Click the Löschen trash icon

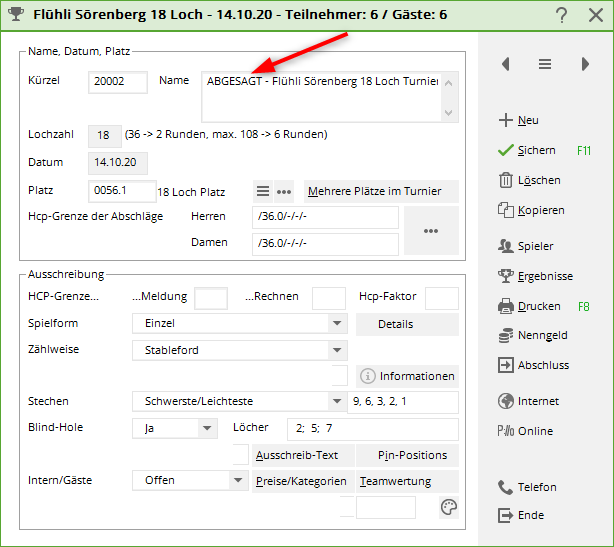coord(505,180)
